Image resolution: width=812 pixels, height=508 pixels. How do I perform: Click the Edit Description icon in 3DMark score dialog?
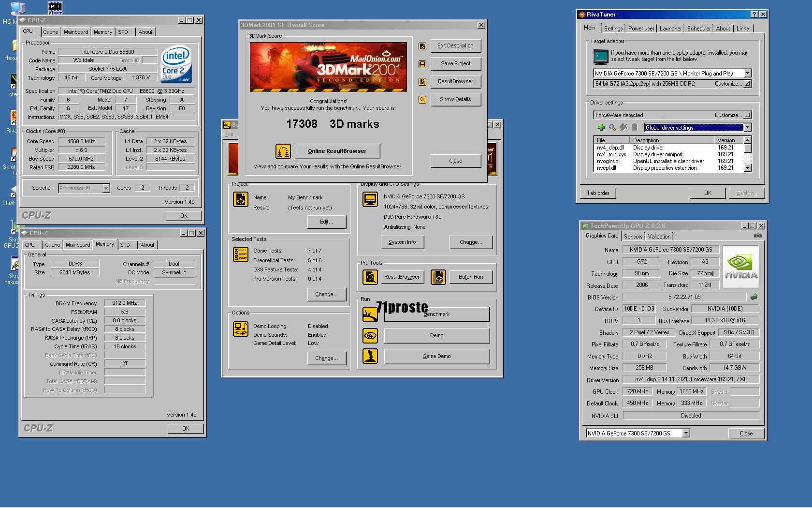coord(422,46)
